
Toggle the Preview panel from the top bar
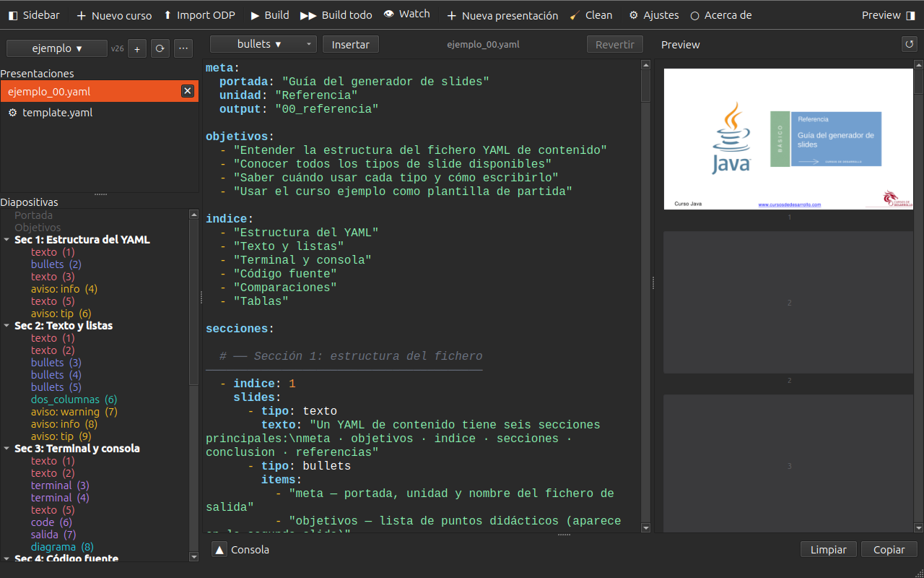point(887,15)
